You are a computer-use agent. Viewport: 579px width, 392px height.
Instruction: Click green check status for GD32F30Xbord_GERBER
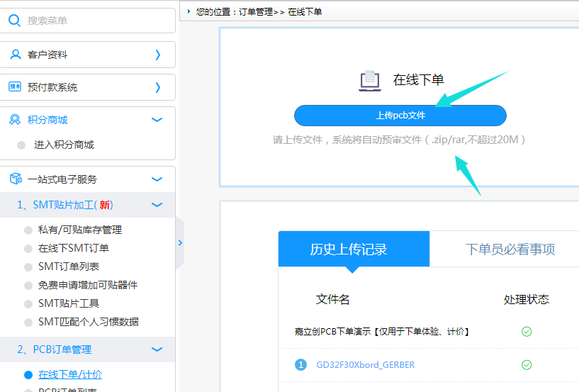coord(526,365)
